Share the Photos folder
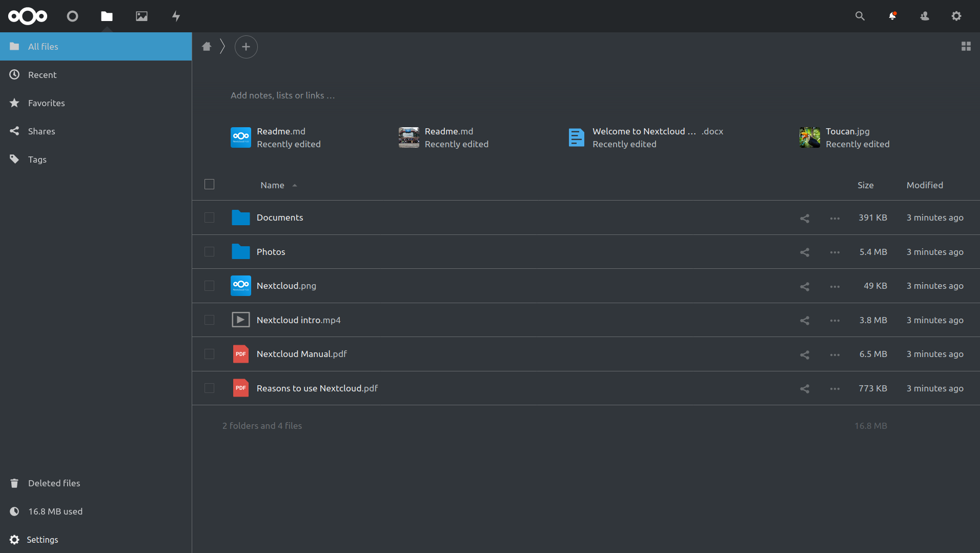 [x=805, y=252]
